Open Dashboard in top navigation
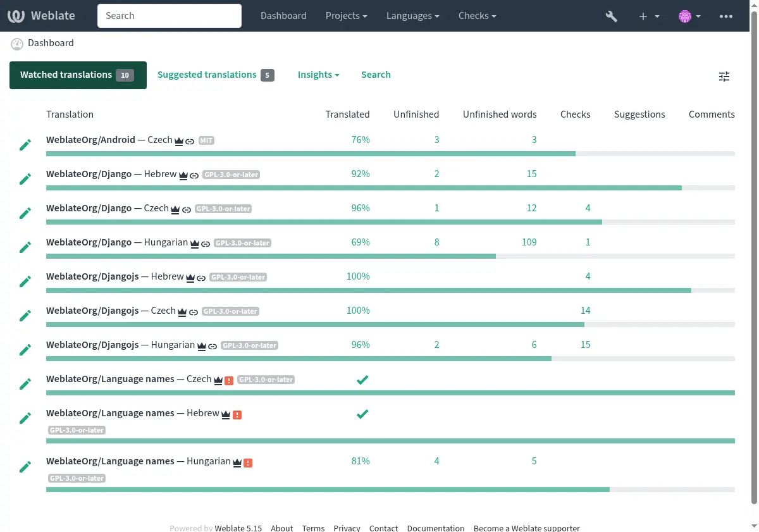This screenshot has width=759, height=532. tap(283, 16)
